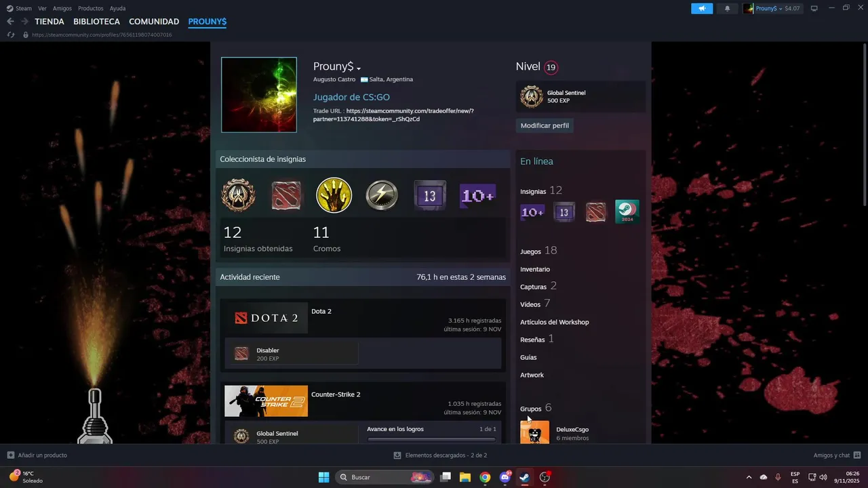
Task: Click the DeluxeCsgo group avatar
Action: [x=535, y=432]
